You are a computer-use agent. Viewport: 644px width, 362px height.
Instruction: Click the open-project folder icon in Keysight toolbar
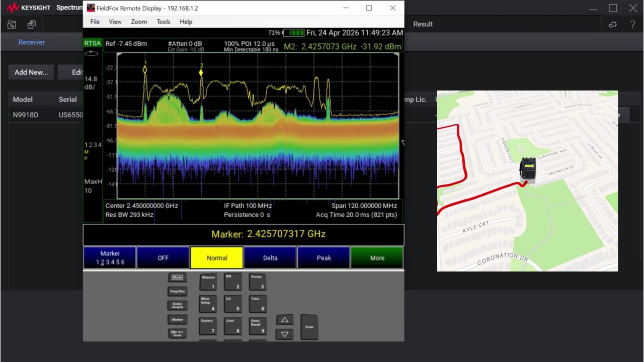click(12, 24)
